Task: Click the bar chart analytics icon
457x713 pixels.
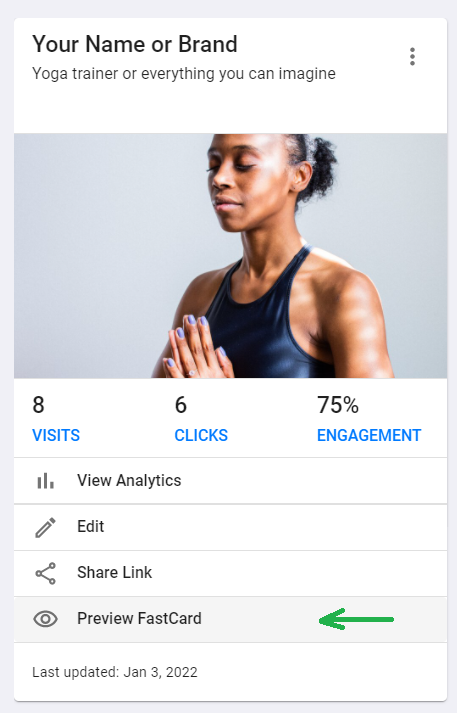Action: [x=45, y=480]
